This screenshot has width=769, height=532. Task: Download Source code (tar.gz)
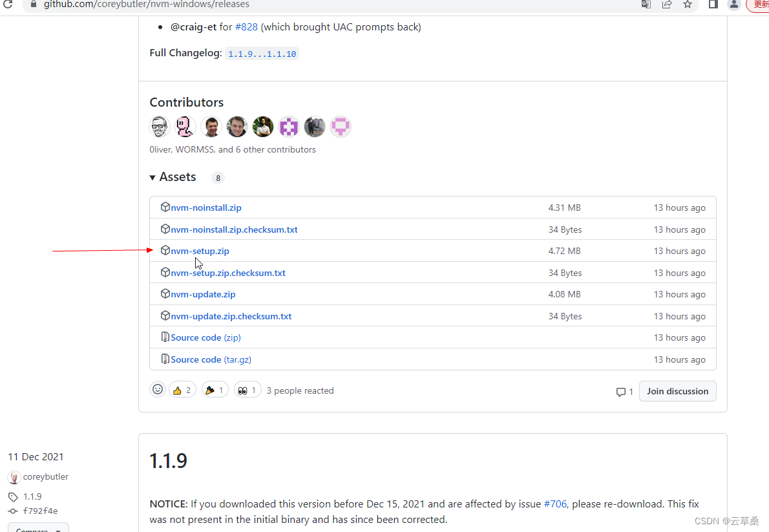[211, 360]
